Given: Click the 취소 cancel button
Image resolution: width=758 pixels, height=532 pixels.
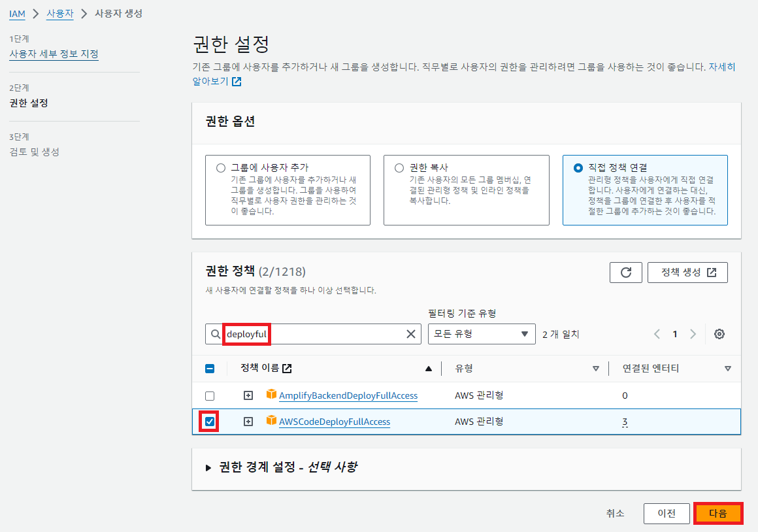Looking at the screenshot, I should point(615,514).
